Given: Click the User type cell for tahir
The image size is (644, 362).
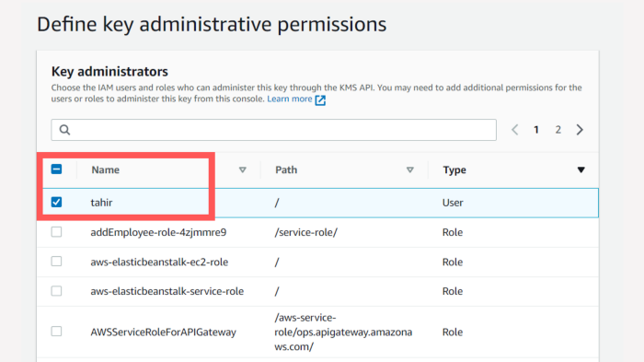Looking at the screenshot, I should click(x=453, y=203).
